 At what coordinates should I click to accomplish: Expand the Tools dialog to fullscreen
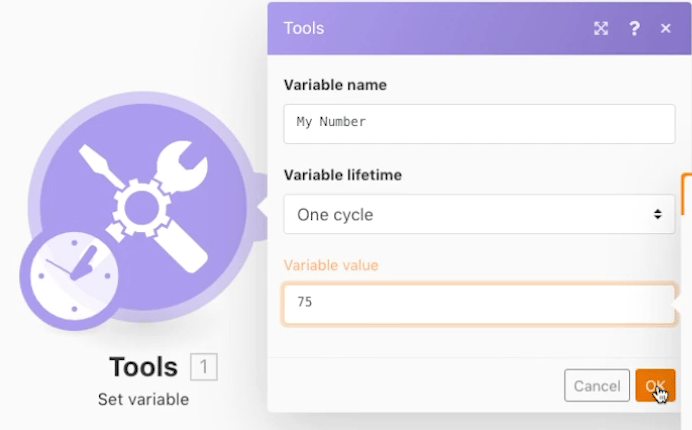coord(601,28)
